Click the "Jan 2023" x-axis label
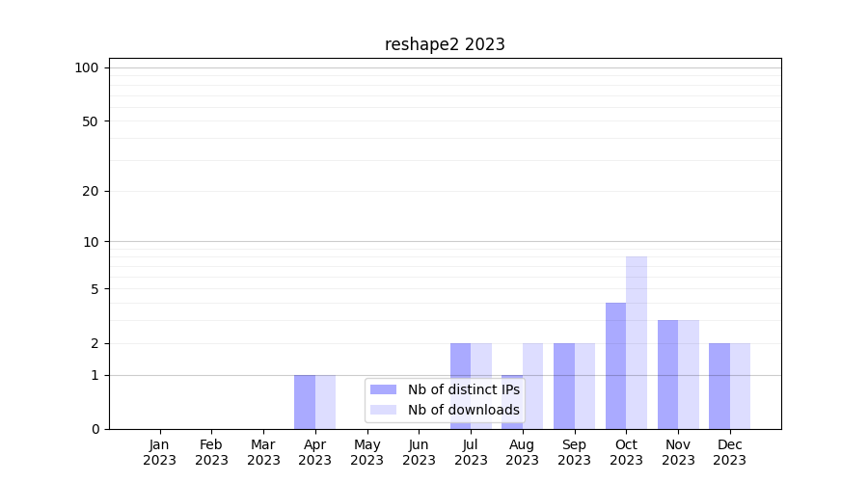 (x=160, y=452)
